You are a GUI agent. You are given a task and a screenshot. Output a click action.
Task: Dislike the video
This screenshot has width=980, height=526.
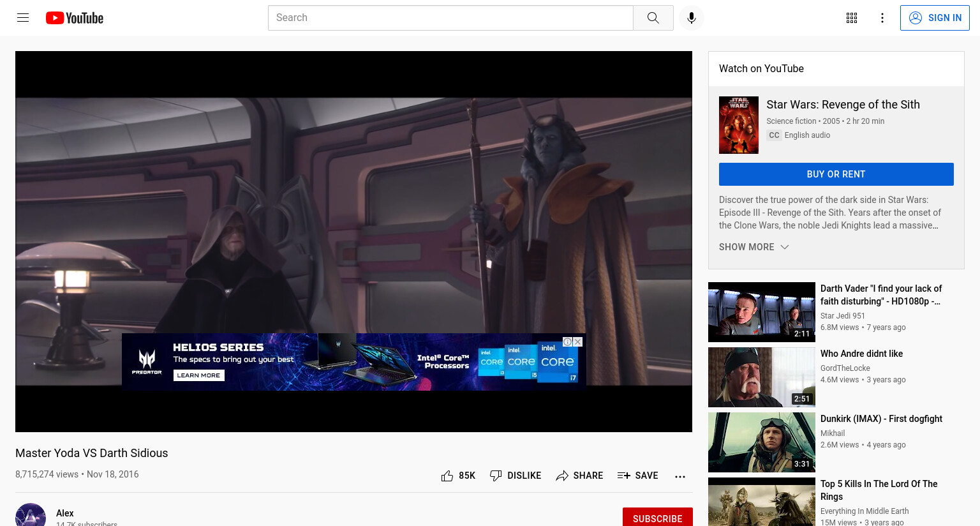pos(516,476)
